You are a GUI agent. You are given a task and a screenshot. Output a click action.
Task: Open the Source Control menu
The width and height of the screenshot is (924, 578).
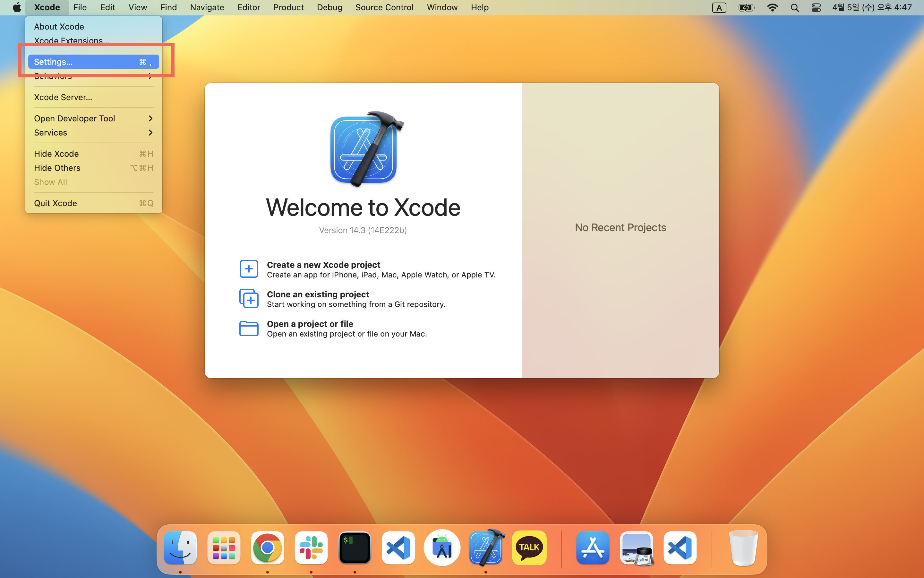(x=384, y=7)
